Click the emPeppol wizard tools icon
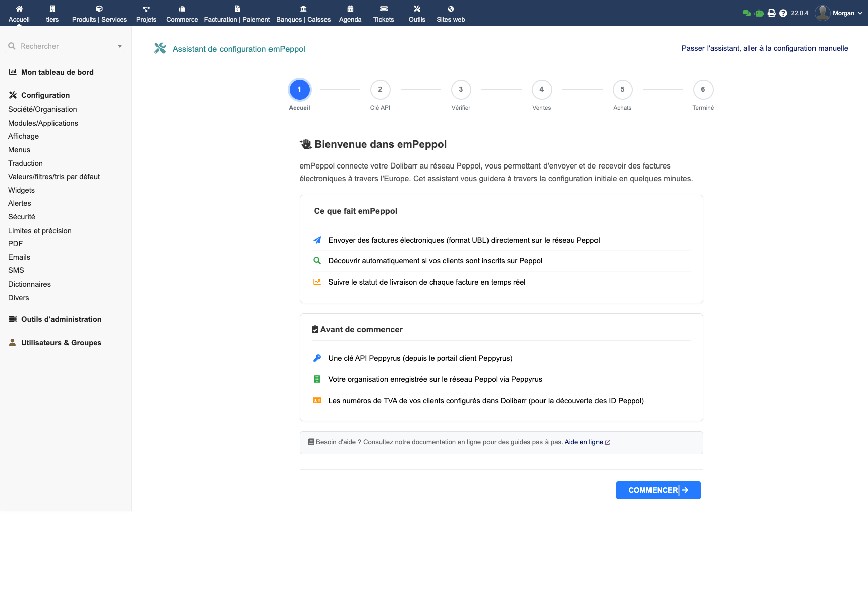 pyautogui.click(x=160, y=48)
